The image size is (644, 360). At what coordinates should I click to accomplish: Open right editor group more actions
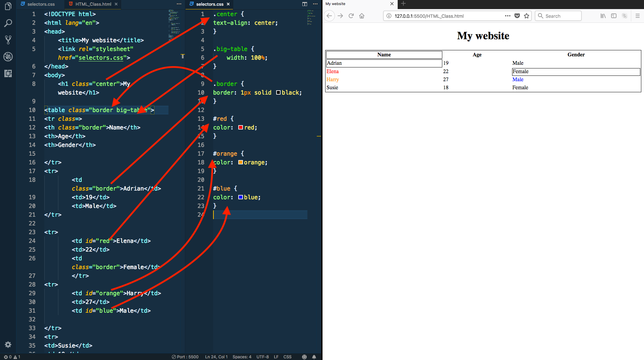[x=315, y=4]
